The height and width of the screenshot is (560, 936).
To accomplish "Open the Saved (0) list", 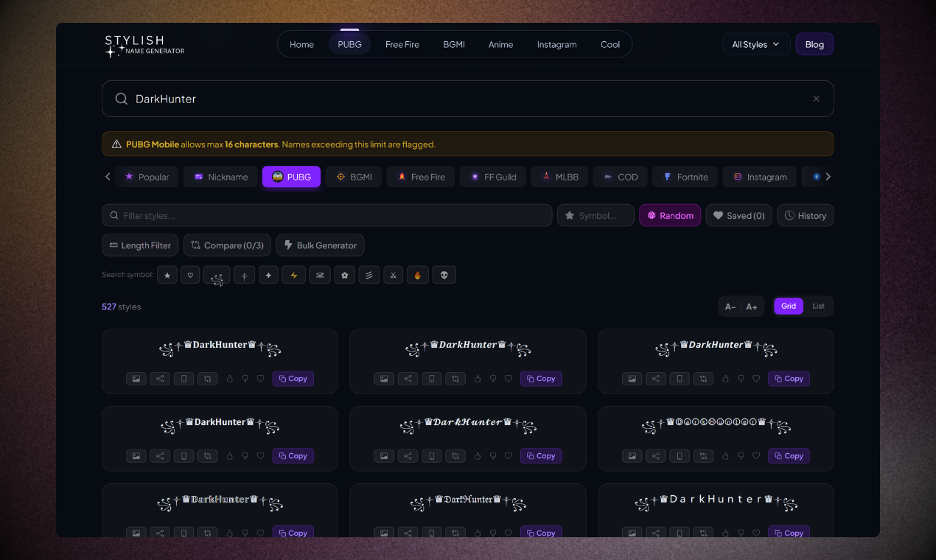I will (x=739, y=215).
